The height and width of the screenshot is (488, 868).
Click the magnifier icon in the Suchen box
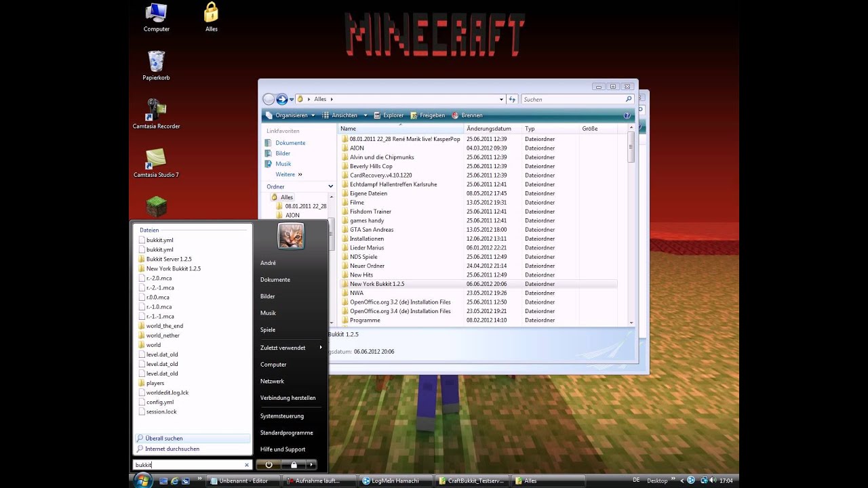pyautogui.click(x=628, y=99)
